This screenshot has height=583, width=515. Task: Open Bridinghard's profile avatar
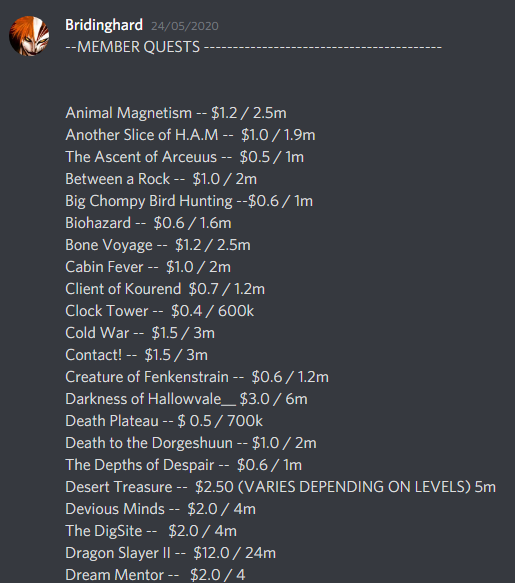(29, 36)
